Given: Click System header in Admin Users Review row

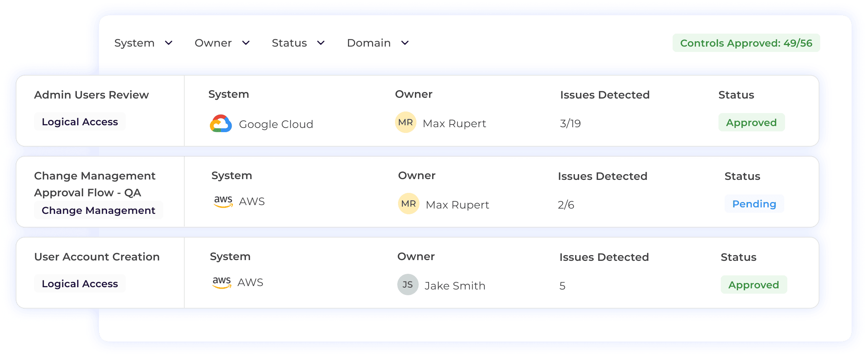Looking at the screenshot, I should 229,94.
